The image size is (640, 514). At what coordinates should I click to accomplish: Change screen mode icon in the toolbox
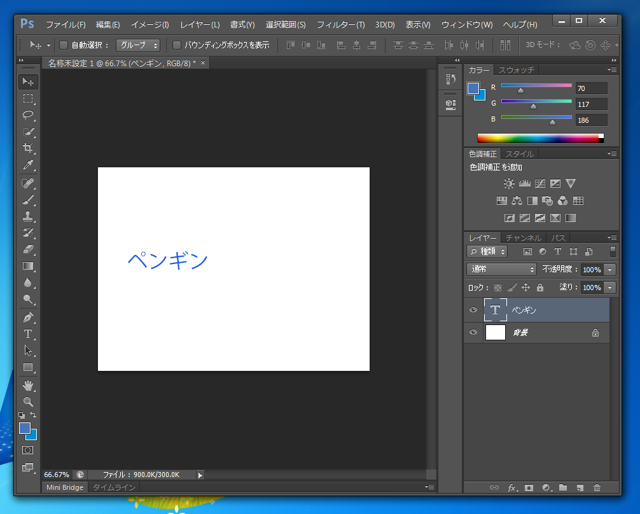point(28,467)
